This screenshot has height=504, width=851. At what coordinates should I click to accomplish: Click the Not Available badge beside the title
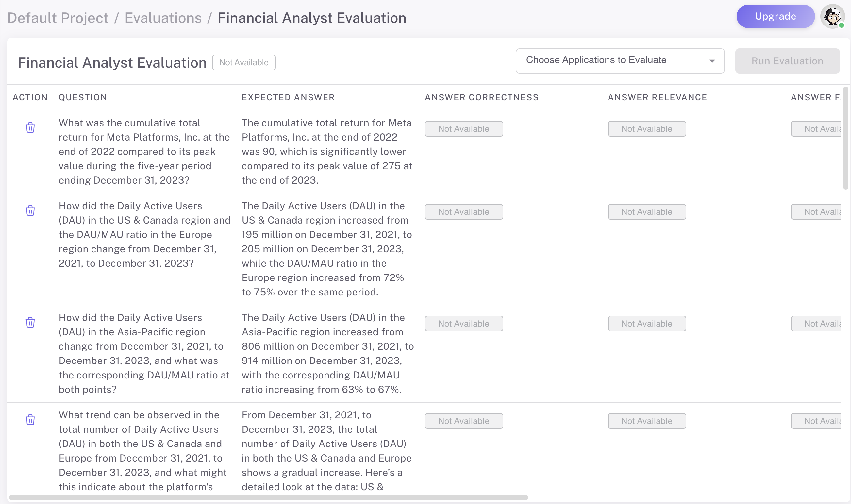click(x=243, y=62)
